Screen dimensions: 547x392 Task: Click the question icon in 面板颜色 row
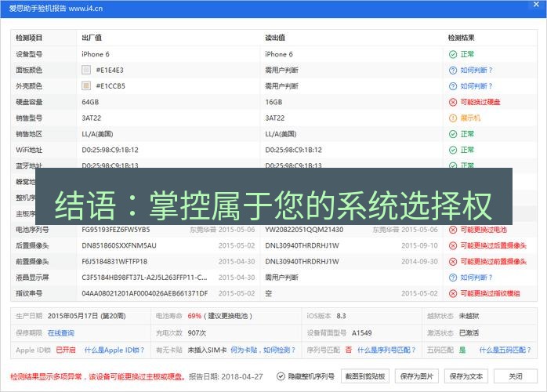(x=452, y=70)
